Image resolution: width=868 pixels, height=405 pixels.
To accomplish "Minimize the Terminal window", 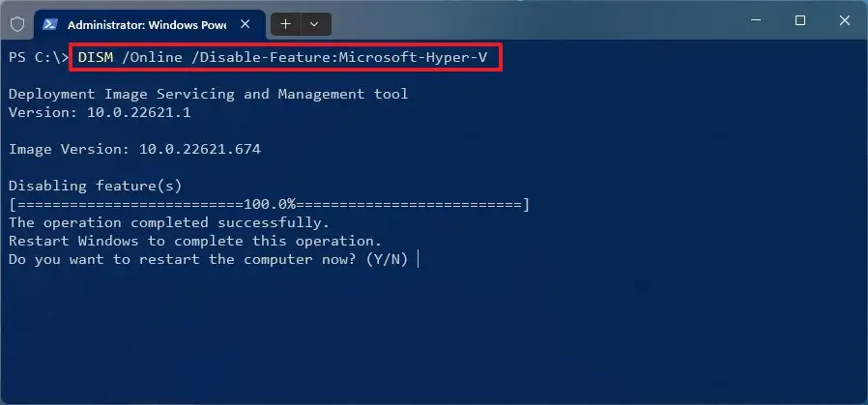I will click(x=756, y=20).
